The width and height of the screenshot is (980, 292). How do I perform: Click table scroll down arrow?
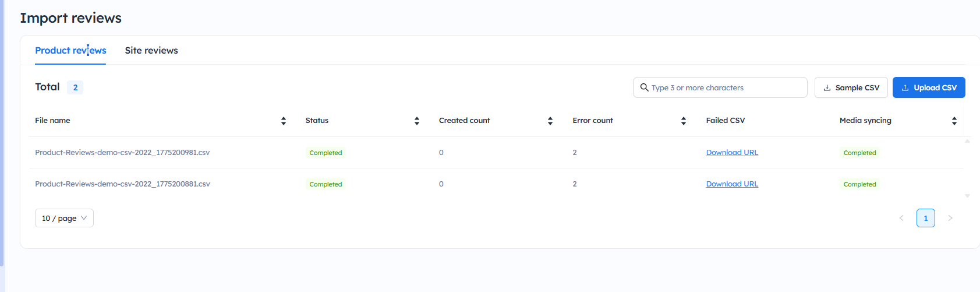tap(967, 196)
